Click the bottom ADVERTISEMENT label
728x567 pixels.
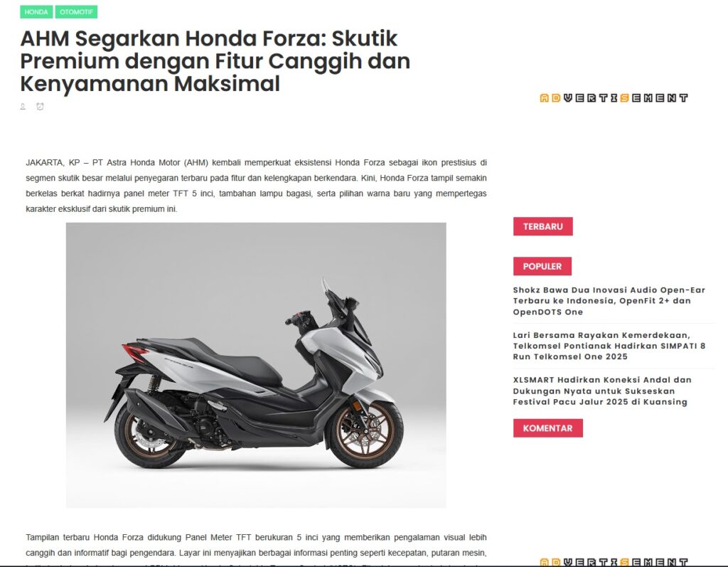pyautogui.click(x=614, y=562)
